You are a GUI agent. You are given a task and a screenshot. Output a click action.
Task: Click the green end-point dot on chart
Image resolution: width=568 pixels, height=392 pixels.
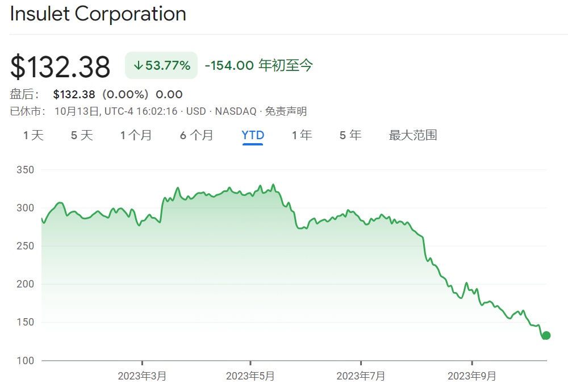(x=546, y=335)
